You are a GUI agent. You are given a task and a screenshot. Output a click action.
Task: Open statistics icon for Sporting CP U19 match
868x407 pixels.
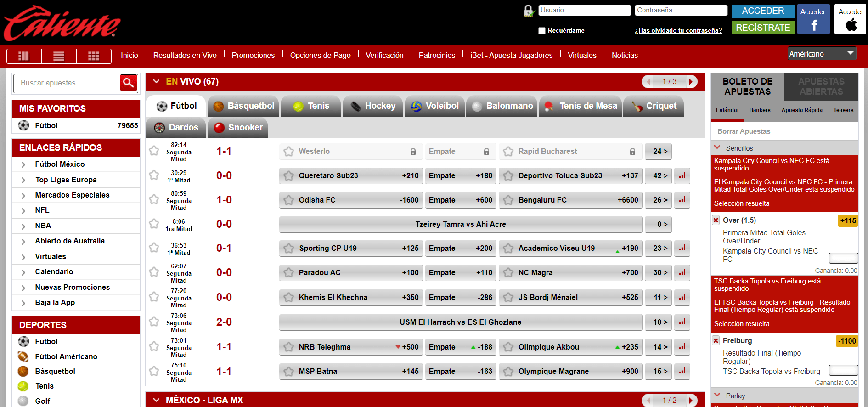[682, 248]
